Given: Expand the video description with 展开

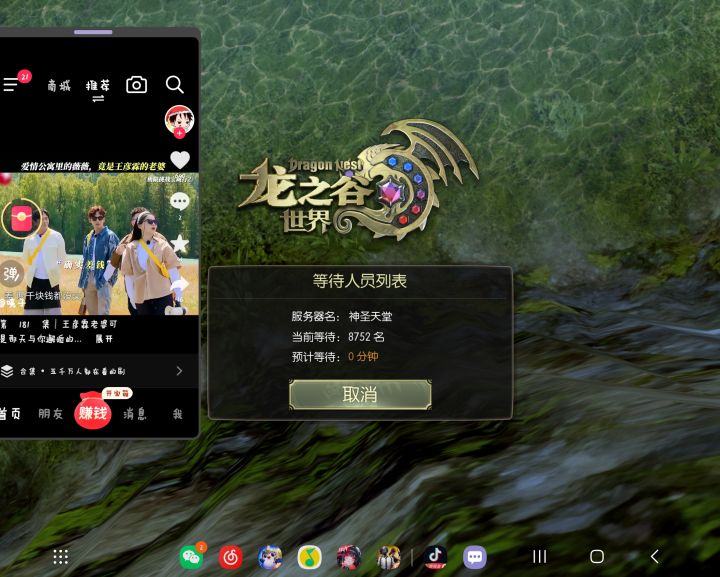Looking at the screenshot, I should (104, 339).
